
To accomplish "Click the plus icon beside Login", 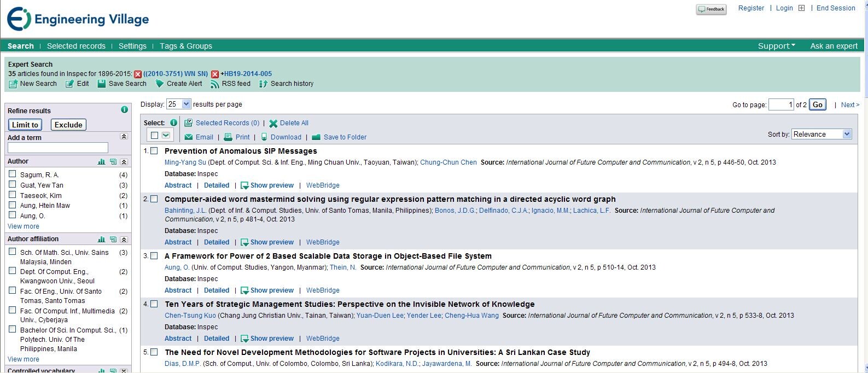I will point(802,8).
